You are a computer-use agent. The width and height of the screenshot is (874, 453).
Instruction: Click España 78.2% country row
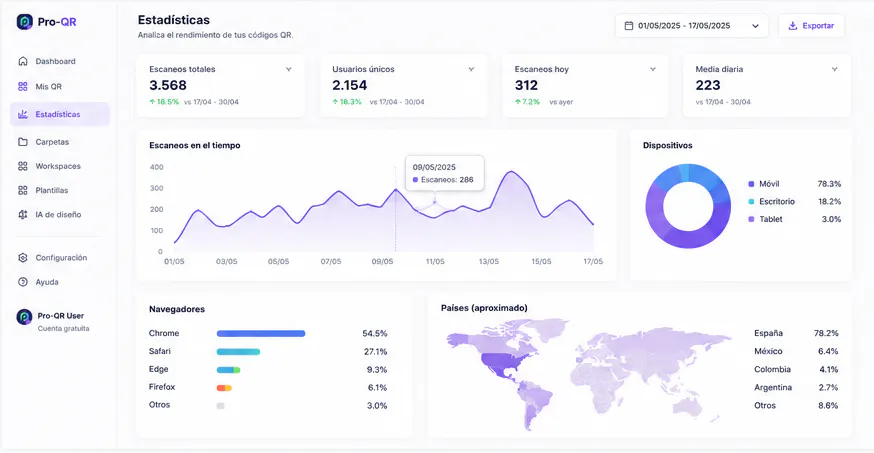pyautogui.click(x=796, y=333)
